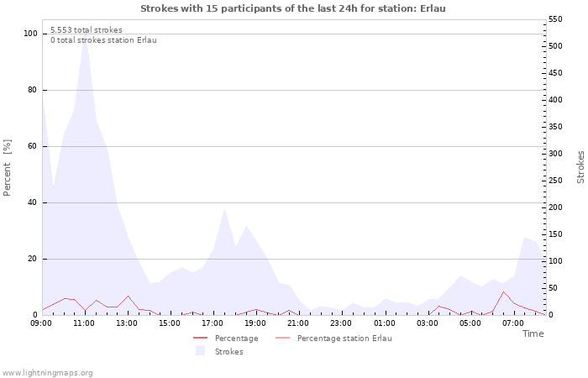Click the 23:00 time axis label
The height and width of the screenshot is (378, 588).
[341, 323]
